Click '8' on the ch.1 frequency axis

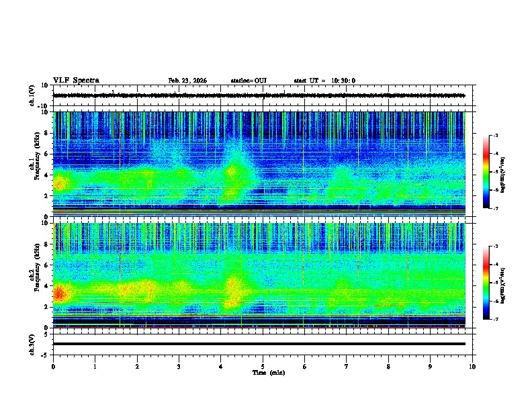click(x=47, y=133)
